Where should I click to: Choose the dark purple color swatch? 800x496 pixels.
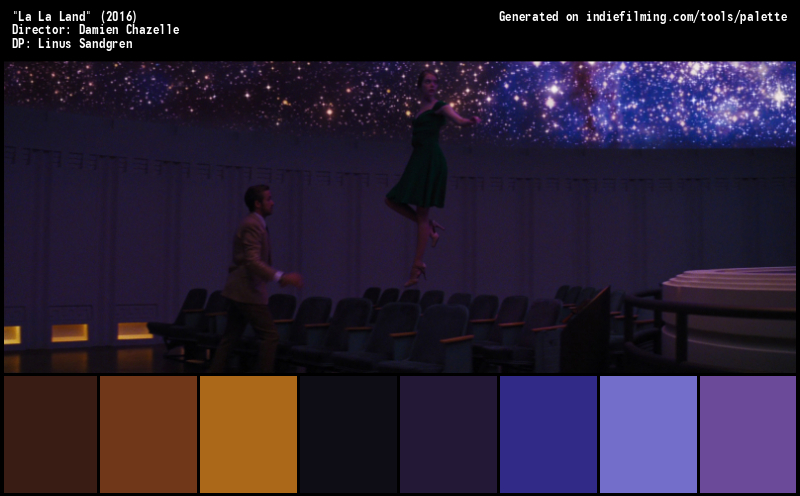point(448,434)
